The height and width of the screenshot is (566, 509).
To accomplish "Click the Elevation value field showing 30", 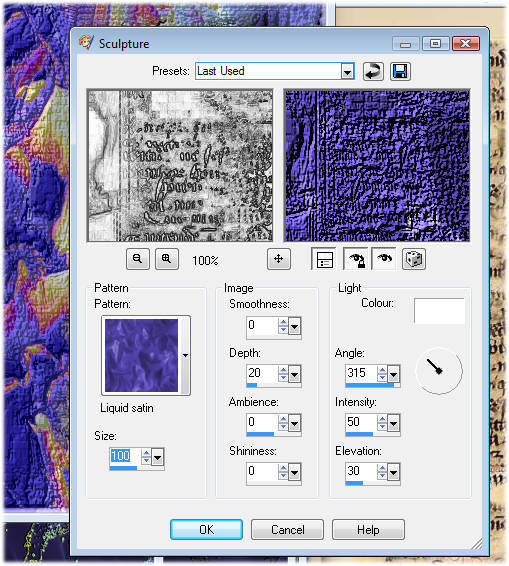I will coord(361,471).
